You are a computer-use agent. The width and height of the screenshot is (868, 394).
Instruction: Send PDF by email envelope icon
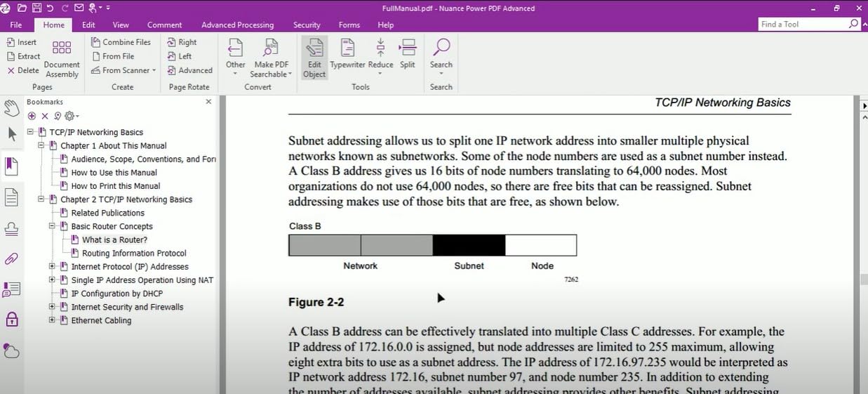point(79,8)
